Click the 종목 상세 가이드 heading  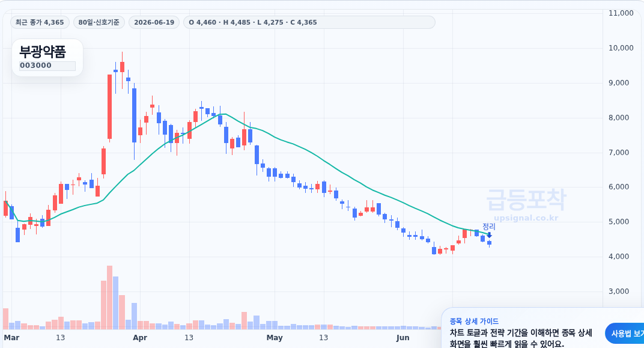(x=474, y=322)
